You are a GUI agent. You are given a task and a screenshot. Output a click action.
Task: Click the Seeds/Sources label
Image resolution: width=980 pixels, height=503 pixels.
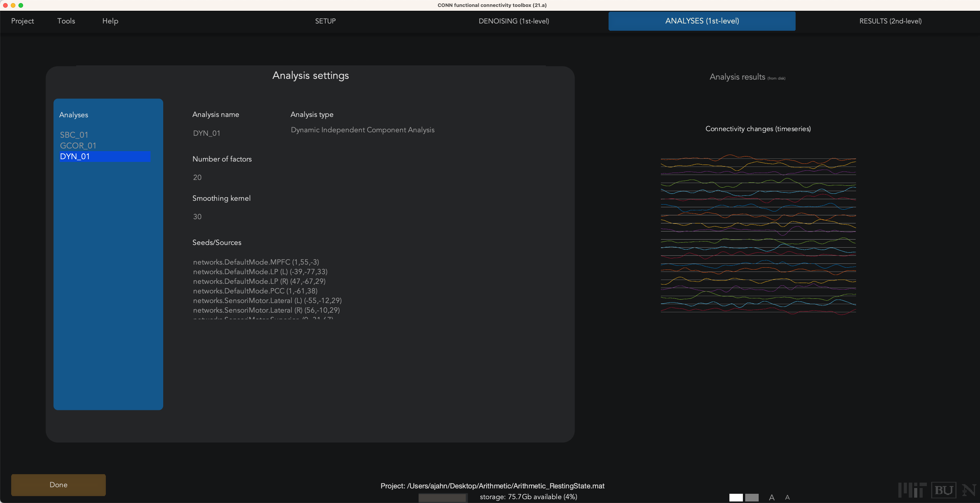217,243
